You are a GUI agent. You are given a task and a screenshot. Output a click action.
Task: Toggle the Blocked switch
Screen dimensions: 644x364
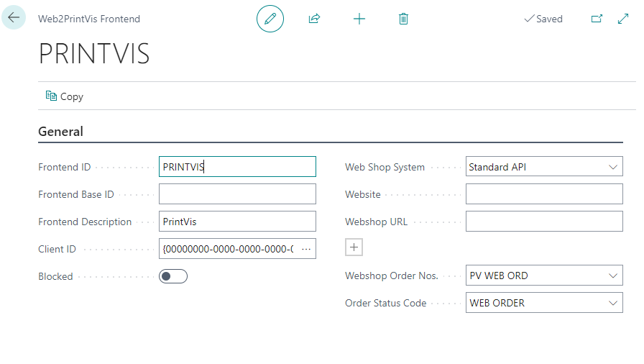(x=173, y=276)
